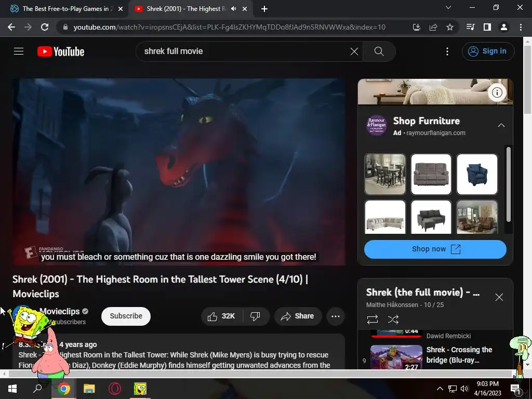The height and width of the screenshot is (399, 532).
Task: Open the notification center icon
Action: pyautogui.click(x=516, y=389)
